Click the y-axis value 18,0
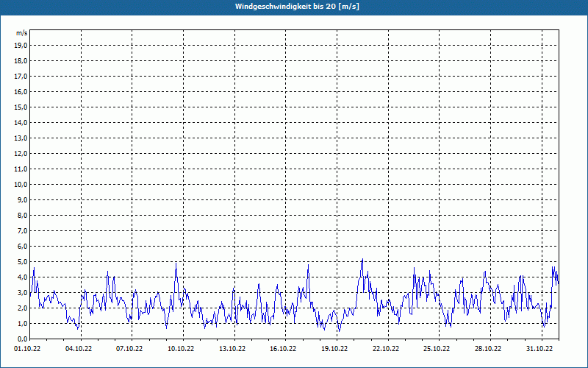 pyautogui.click(x=21, y=61)
